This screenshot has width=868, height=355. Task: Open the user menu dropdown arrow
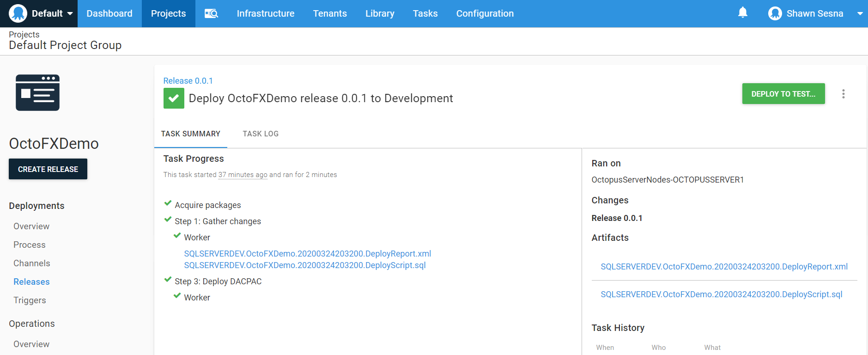click(860, 13)
